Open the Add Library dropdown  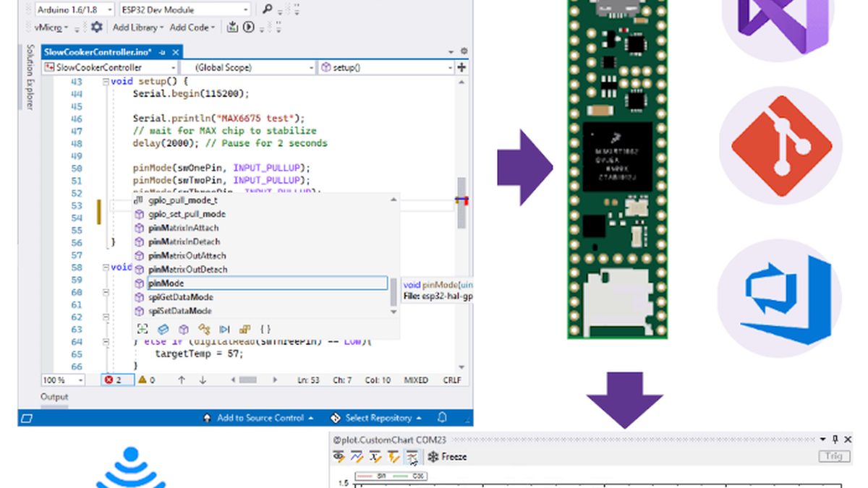point(138,27)
